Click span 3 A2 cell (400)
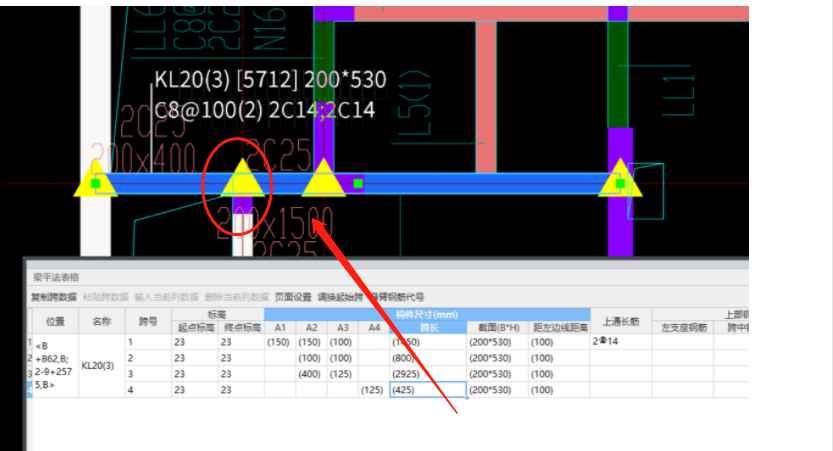The image size is (833, 451). coord(312,374)
